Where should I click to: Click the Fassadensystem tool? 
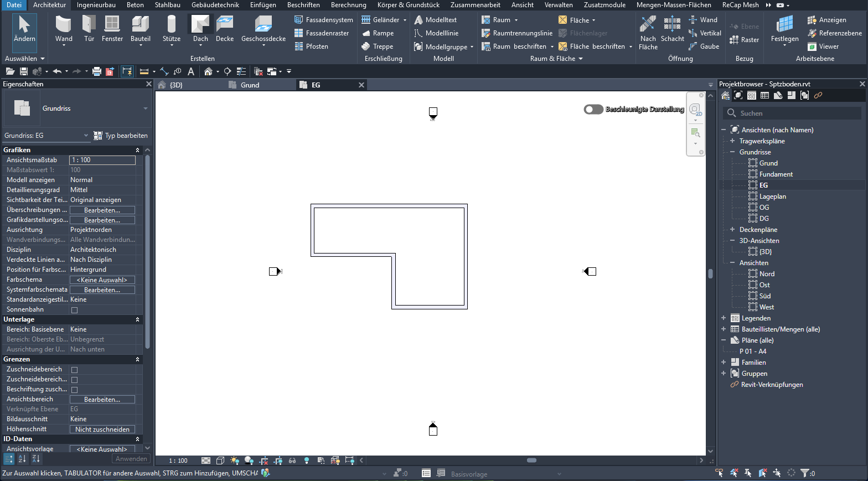pos(324,20)
